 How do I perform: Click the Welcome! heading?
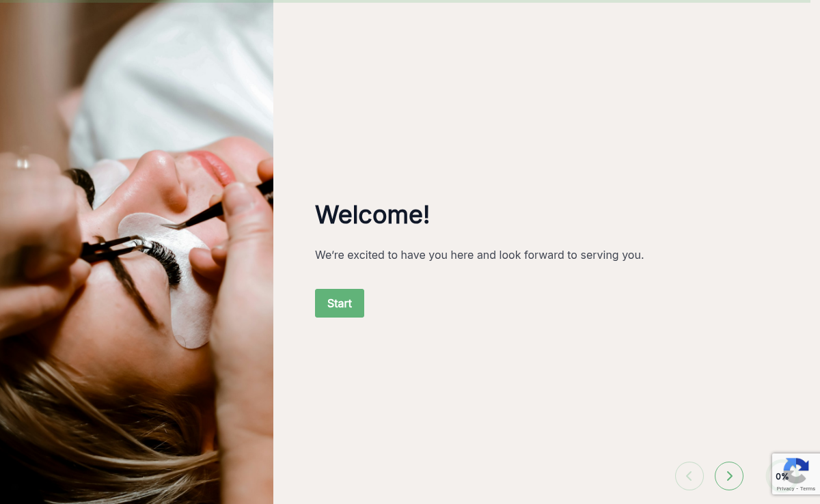coord(372,214)
